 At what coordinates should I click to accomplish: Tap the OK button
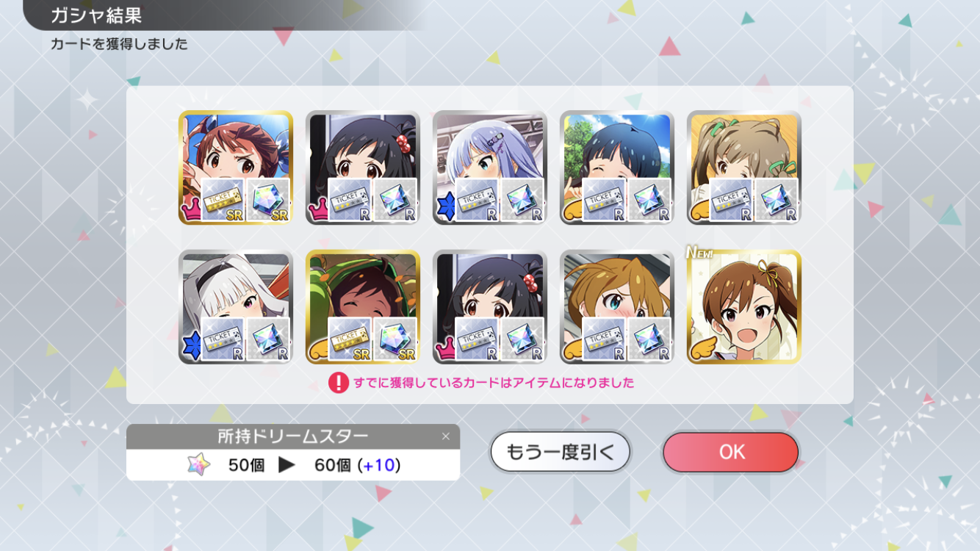pos(730,452)
